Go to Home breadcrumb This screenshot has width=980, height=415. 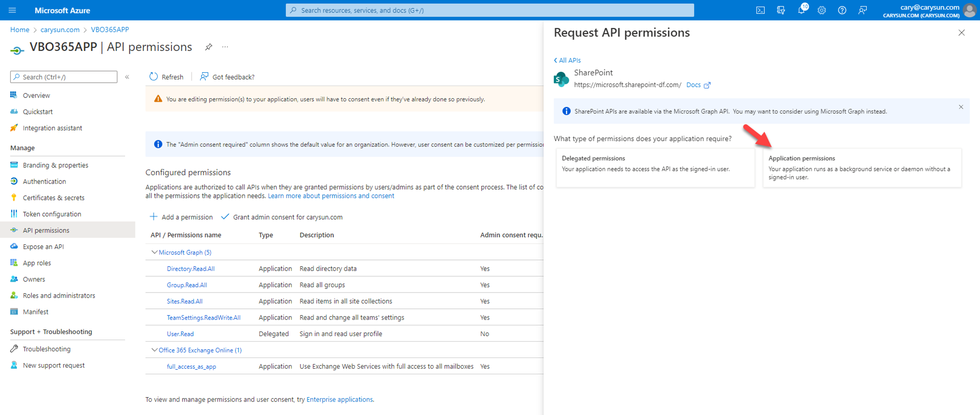(x=20, y=30)
